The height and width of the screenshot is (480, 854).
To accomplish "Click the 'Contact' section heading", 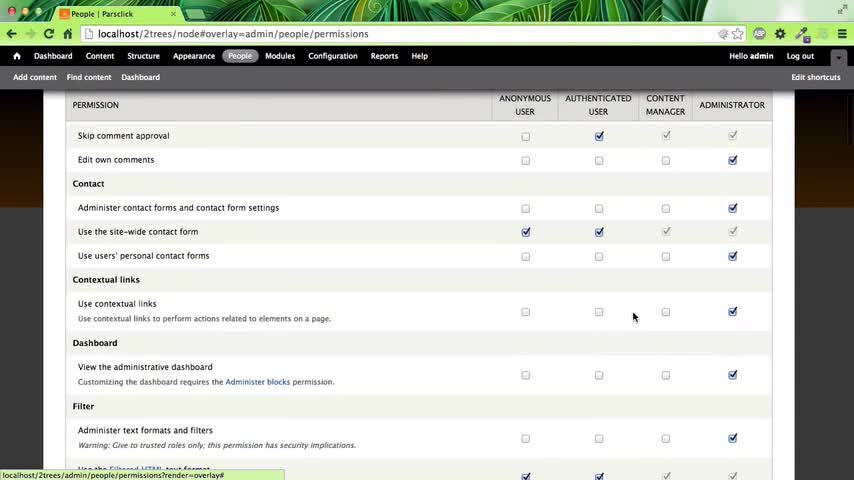I will pyautogui.click(x=88, y=184).
